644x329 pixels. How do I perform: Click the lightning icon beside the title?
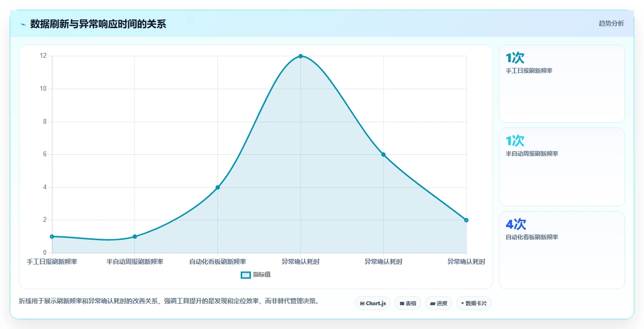click(x=23, y=24)
